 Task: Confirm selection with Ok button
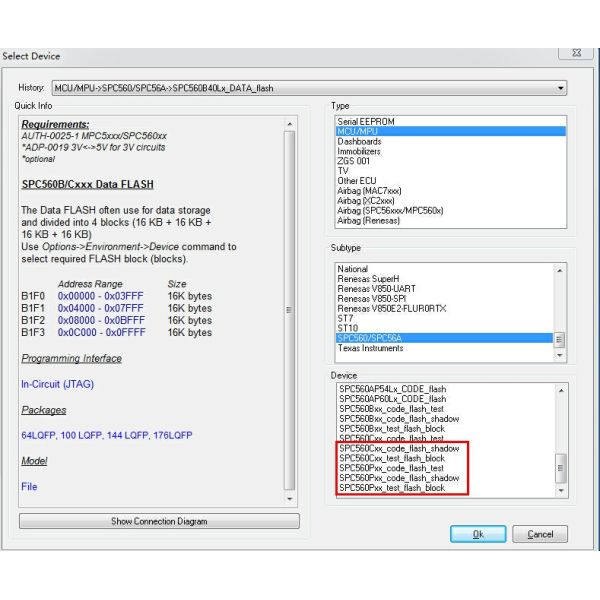[x=478, y=534]
